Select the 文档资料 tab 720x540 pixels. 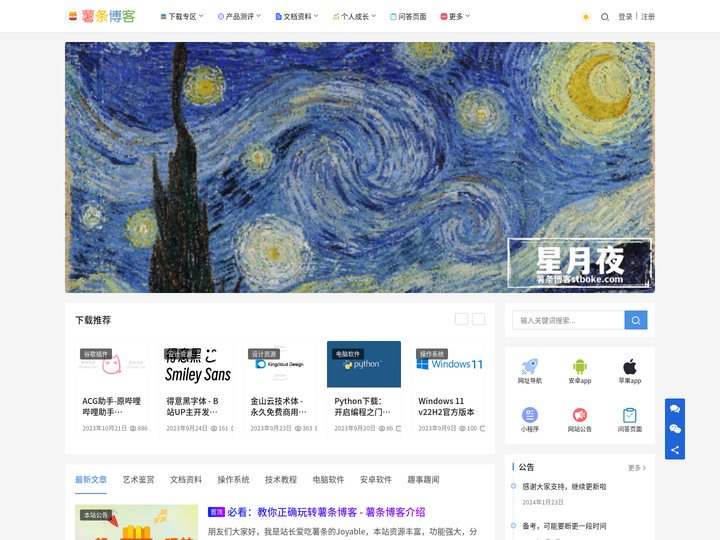click(186, 479)
